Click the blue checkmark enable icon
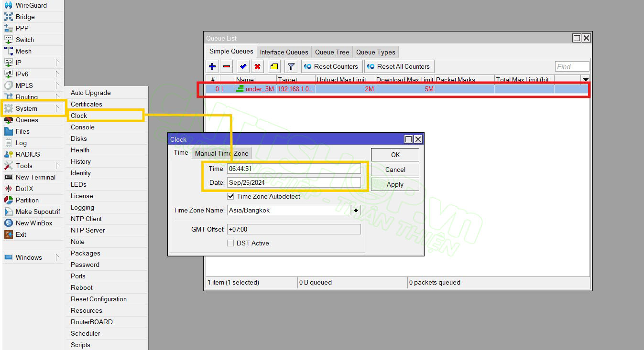 (243, 66)
